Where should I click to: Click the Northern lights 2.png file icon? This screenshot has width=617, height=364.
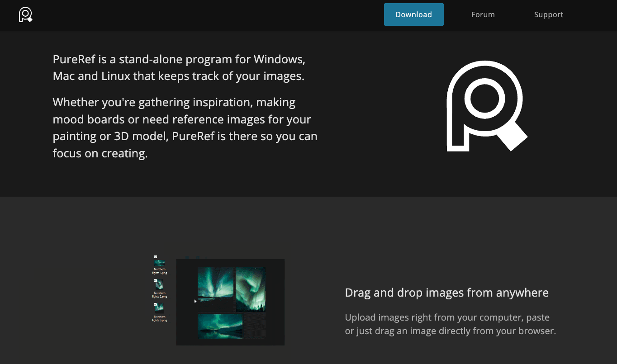(159, 284)
